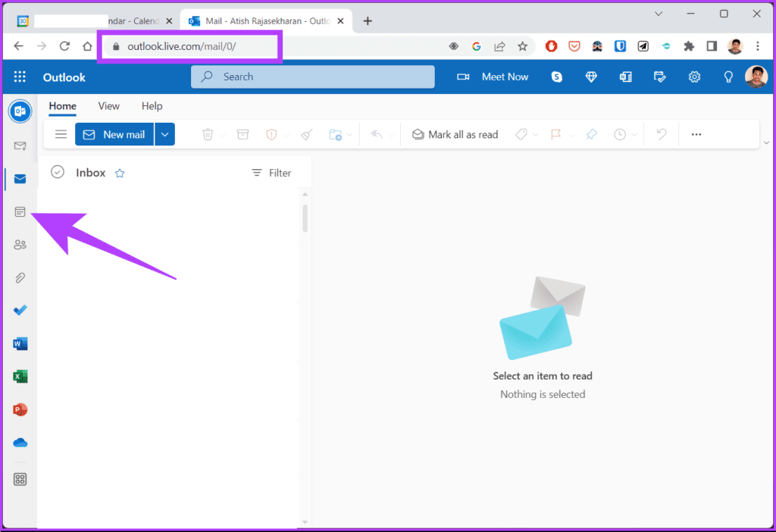Open more toolbar options ellipsis
The width and height of the screenshot is (776, 532).
(696, 134)
